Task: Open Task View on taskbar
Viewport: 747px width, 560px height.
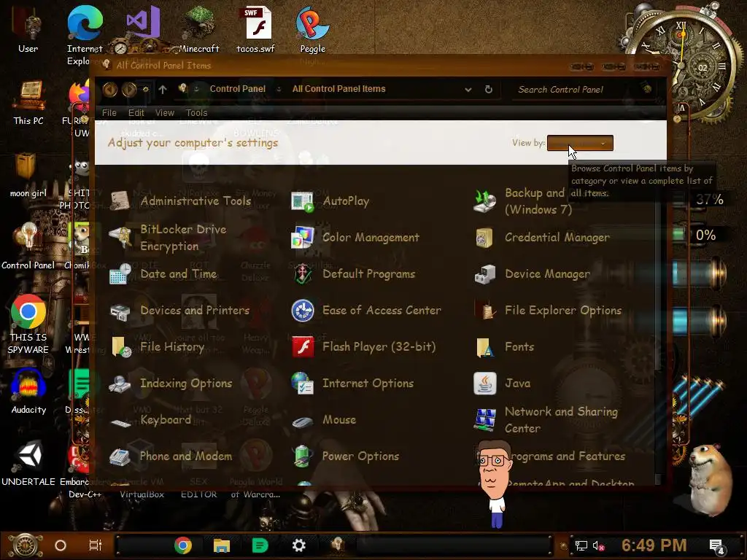Action: tap(96, 545)
